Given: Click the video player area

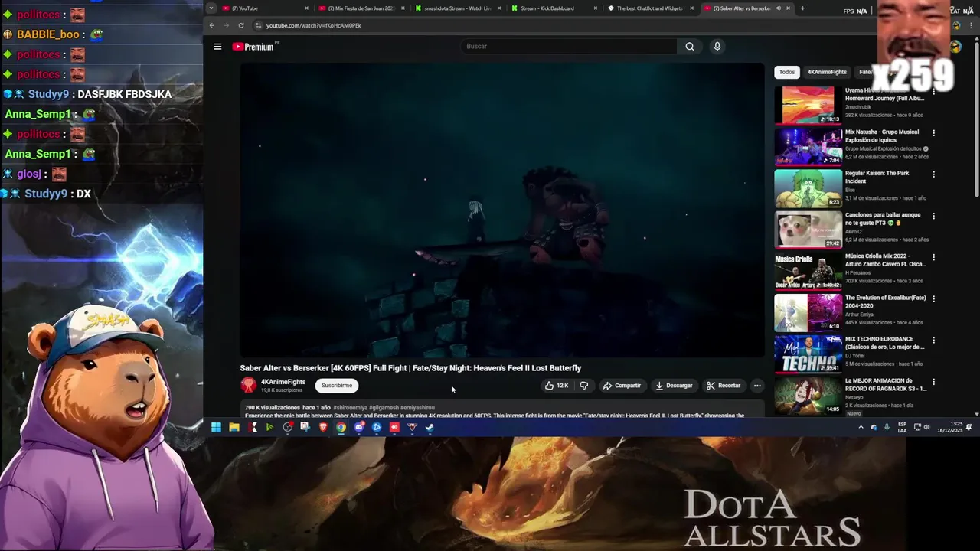Looking at the screenshot, I should click(502, 210).
